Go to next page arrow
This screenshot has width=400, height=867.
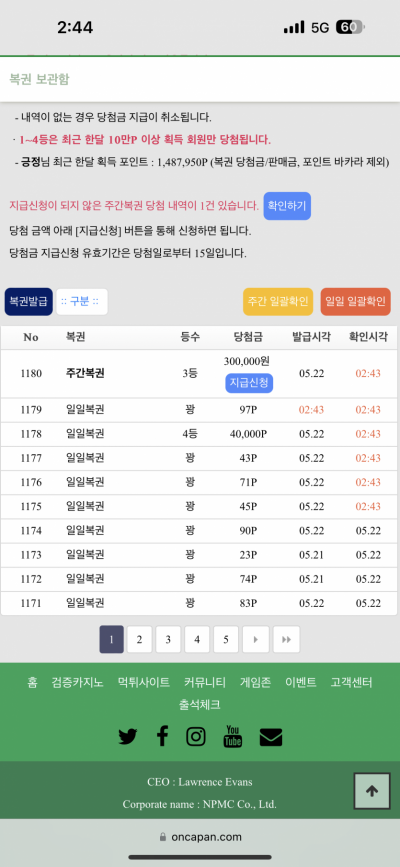point(256,640)
